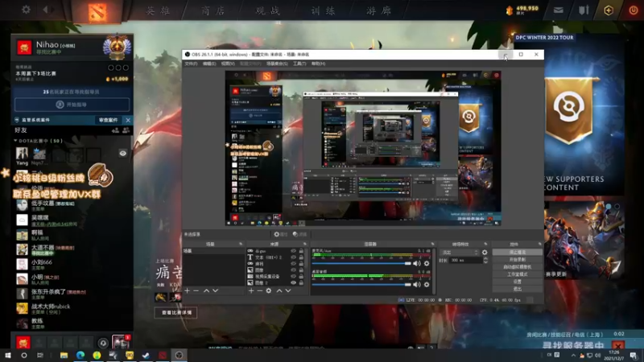
Task: Click the 审查案件 review case button
Action: click(x=108, y=120)
